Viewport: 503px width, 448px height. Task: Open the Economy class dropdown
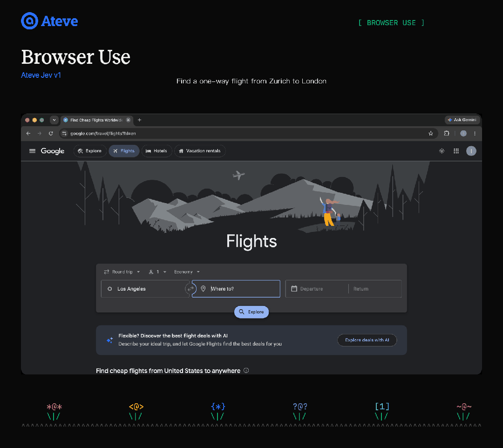coord(187,272)
